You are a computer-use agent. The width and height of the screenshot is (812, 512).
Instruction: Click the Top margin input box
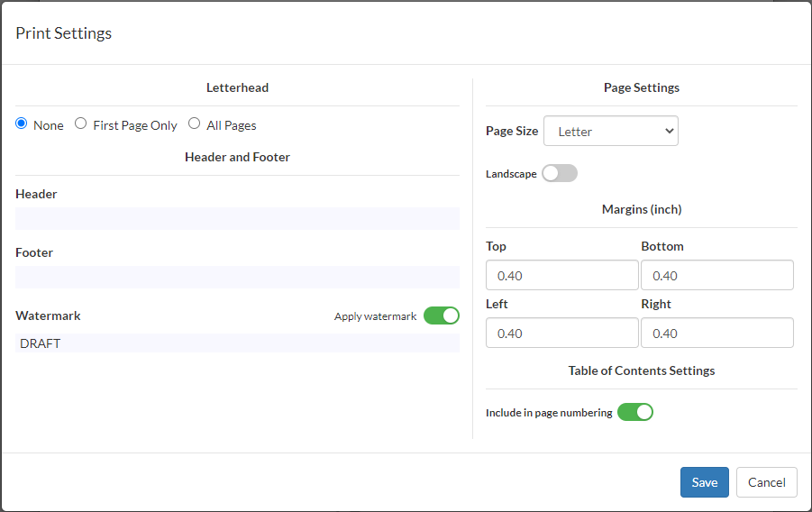pos(561,276)
